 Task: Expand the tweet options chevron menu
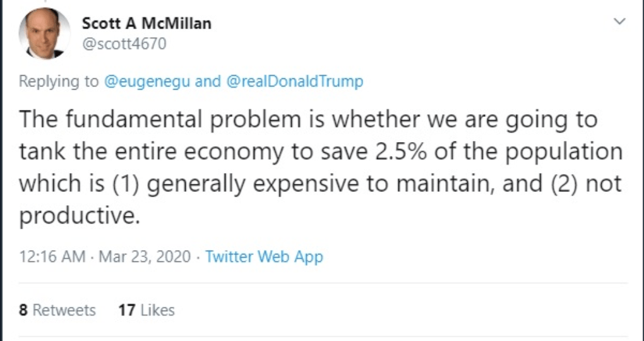[x=620, y=22]
